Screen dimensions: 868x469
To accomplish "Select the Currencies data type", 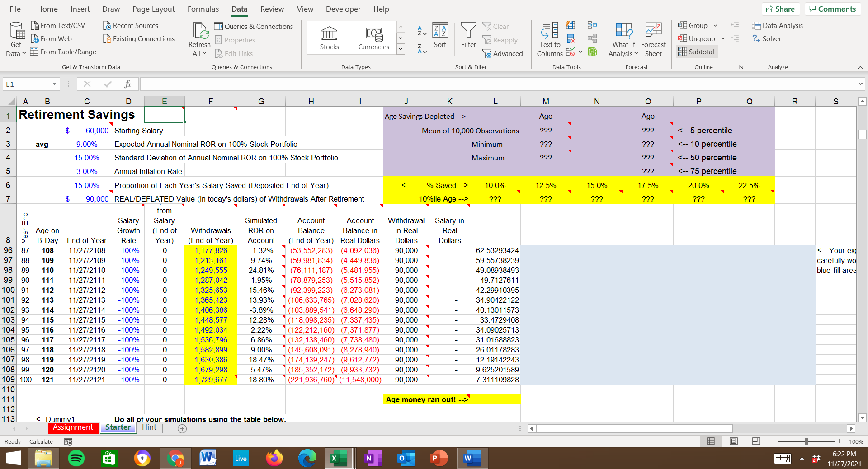I will point(373,38).
